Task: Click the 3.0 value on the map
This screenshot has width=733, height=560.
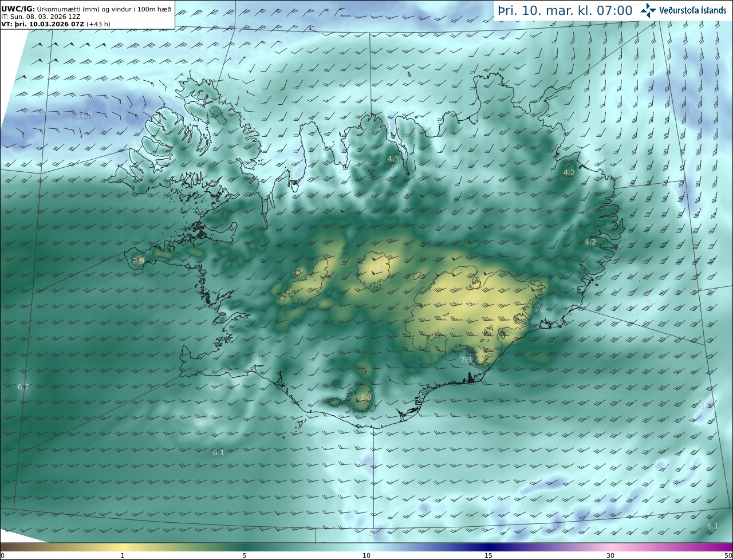Action: 366,397
